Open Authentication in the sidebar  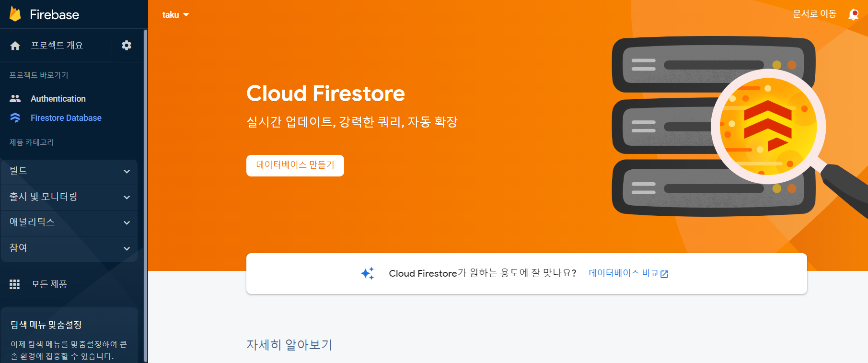click(x=58, y=98)
